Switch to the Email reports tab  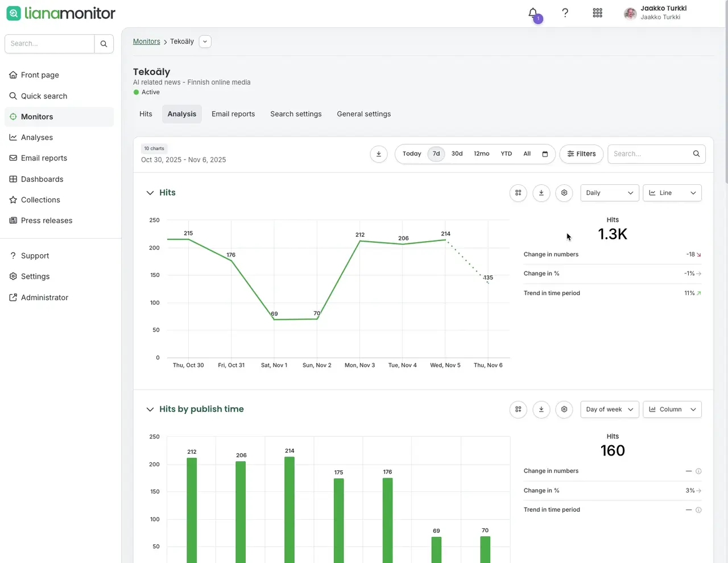233,114
